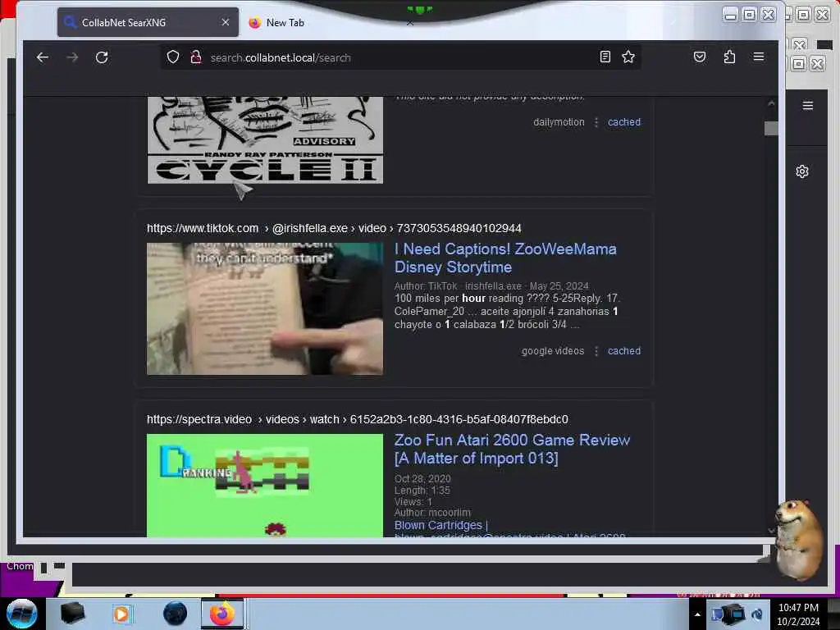Toggle reader view icon in address bar
Image resolution: width=840 pixels, height=630 pixels.
[x=605, y=57]
